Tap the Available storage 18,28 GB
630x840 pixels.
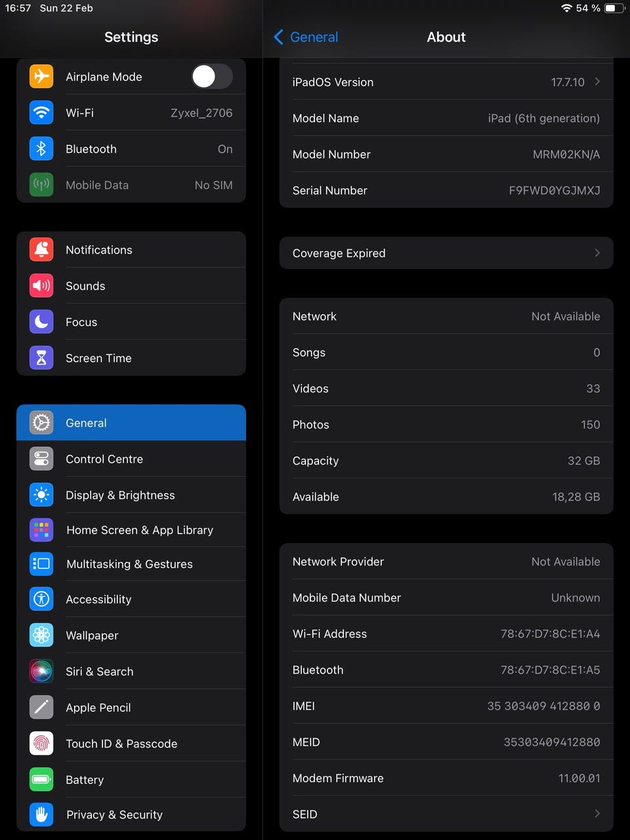[576, 497]
